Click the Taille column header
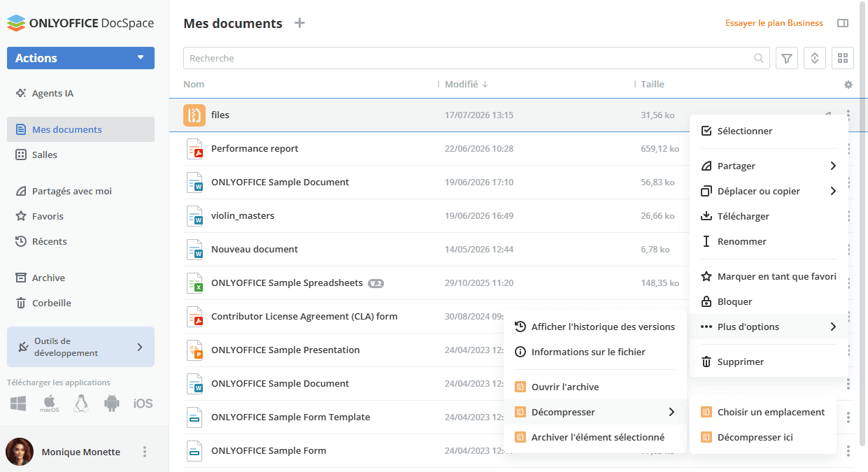Image resolution: width=868 pixels, height=472 pixels. [653, 84]
